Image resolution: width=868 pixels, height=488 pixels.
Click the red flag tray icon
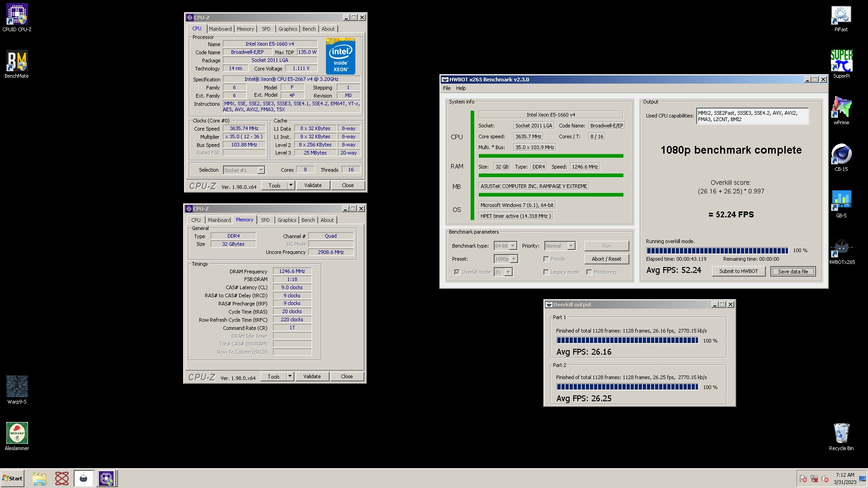point(803,479)
